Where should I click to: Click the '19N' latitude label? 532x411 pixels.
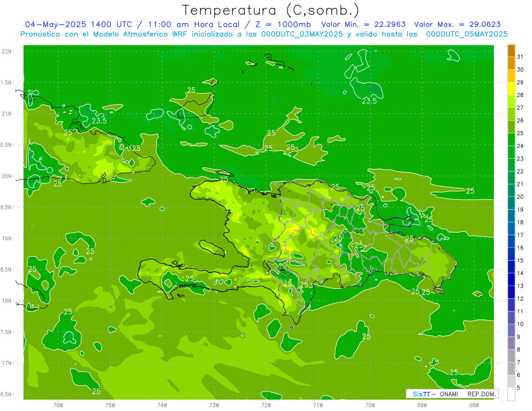[7, 239]
